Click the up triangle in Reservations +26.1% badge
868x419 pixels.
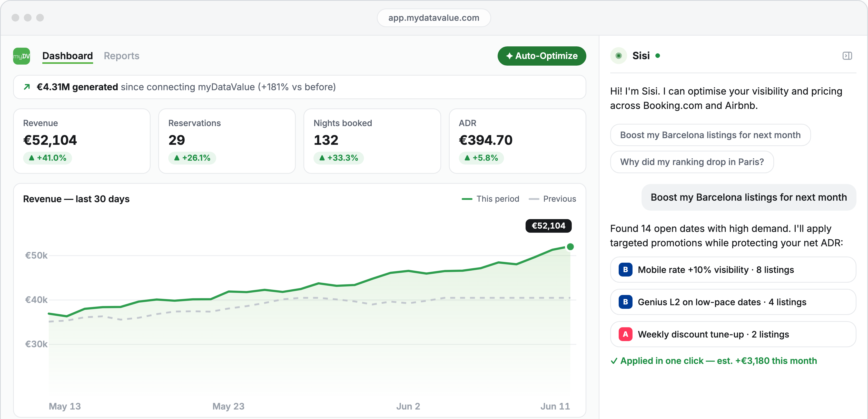click(x=176, y=158)
